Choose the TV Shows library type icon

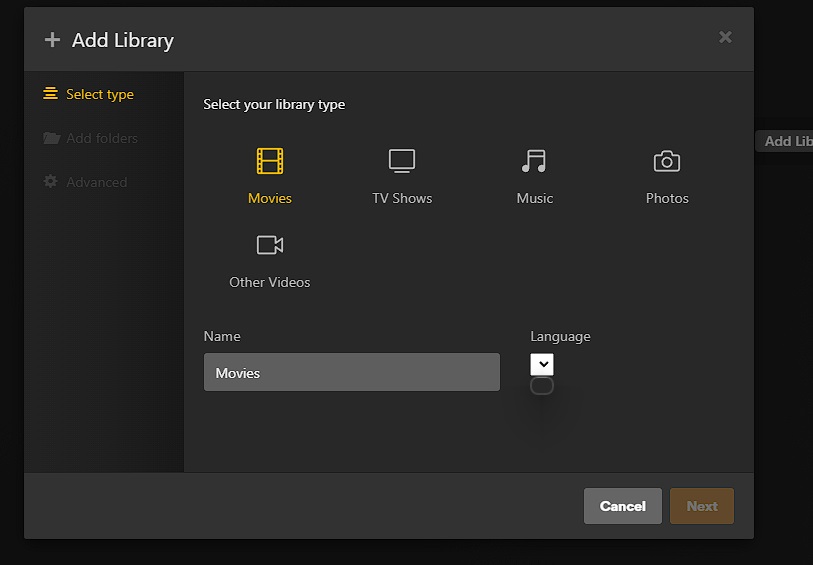402,161
